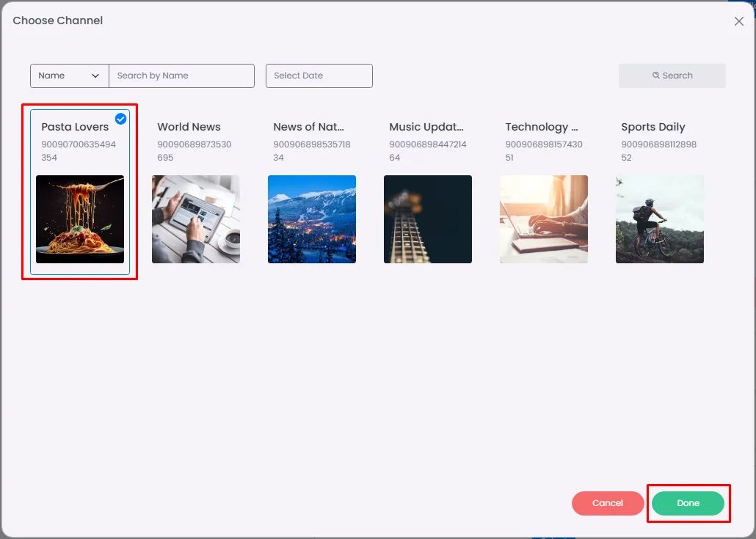This screenshot has width=756, height=539.
Task: Click the Cancel button
Action: (x=608, y=503)
